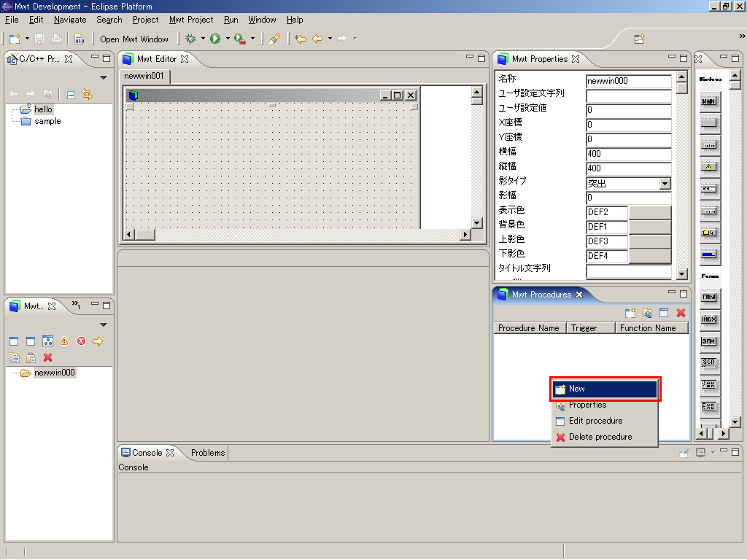The image size is (747, 560).
Task: Open a perspective via toolbar icon
Action: click(x=639, y=39)
